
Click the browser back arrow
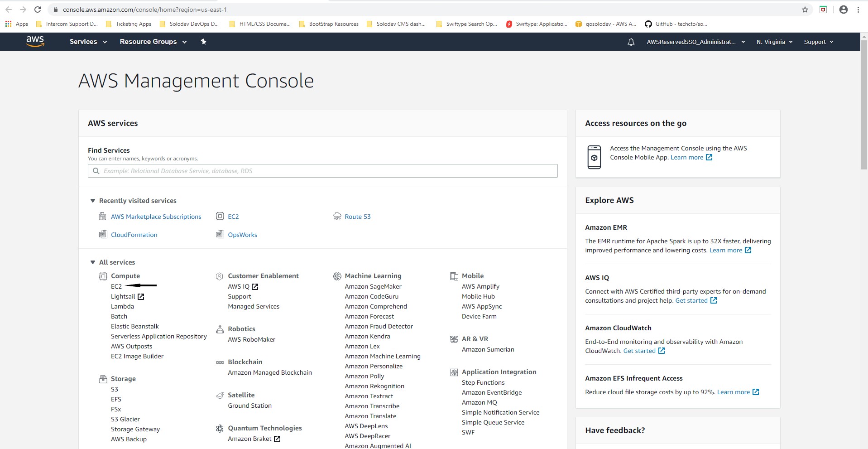point(9,10)
